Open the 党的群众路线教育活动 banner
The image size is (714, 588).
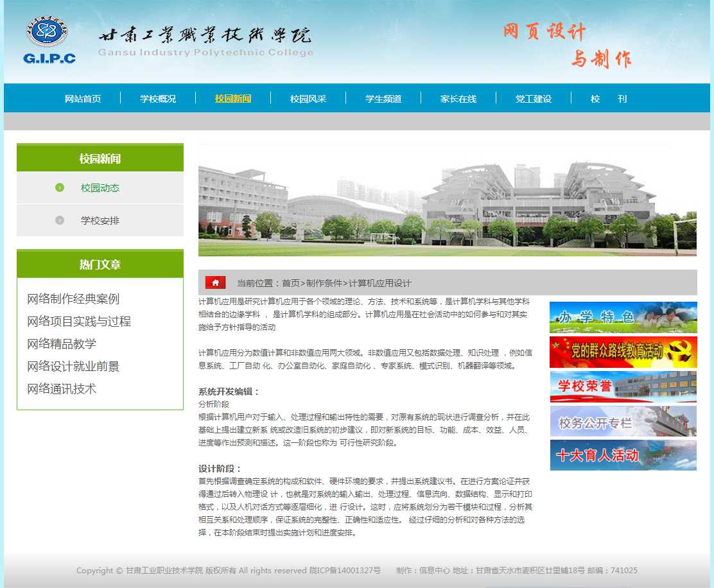click(623, 352)
